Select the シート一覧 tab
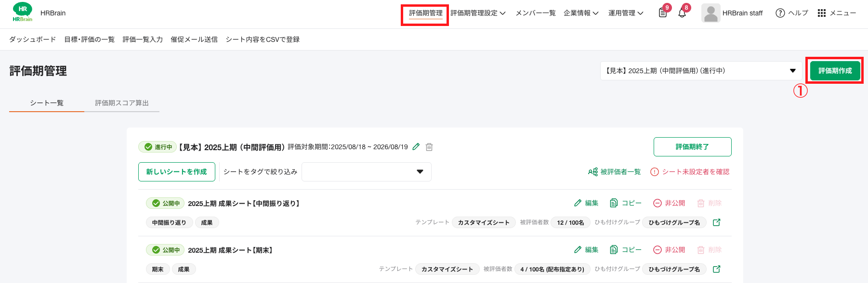 (x=47, y=103)
